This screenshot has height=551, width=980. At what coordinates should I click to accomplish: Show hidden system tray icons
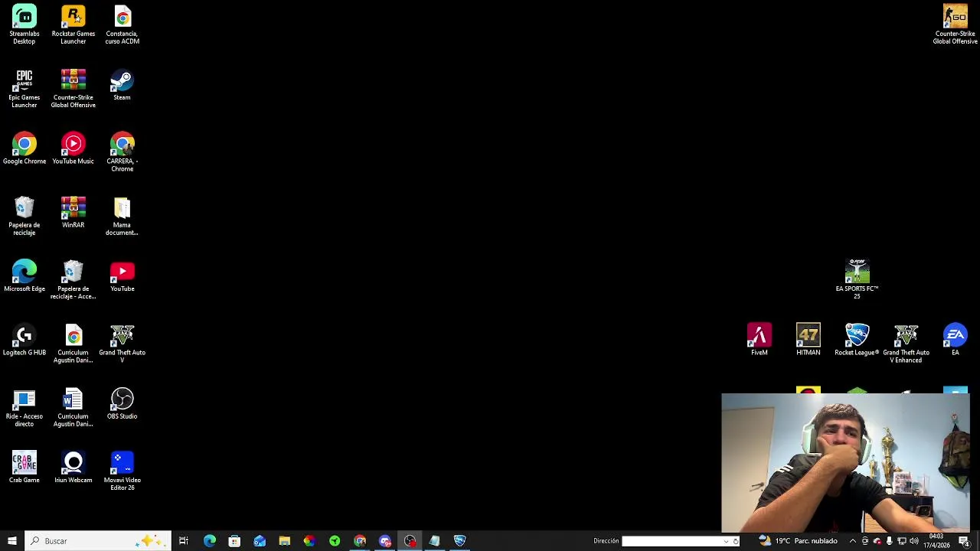pyautogui.click(x=853, y=541)
